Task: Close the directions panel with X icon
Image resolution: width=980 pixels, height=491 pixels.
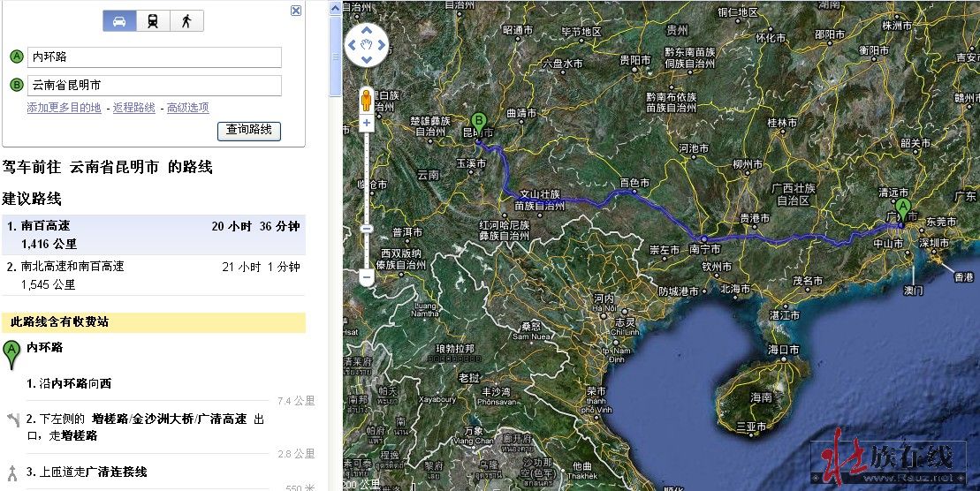Action: pyautogui.click(x=296, y=11)
